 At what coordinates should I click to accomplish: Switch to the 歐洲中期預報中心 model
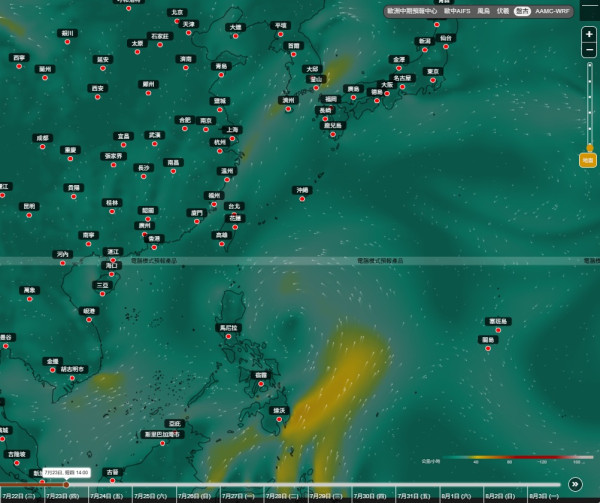(x=412, y=11)
